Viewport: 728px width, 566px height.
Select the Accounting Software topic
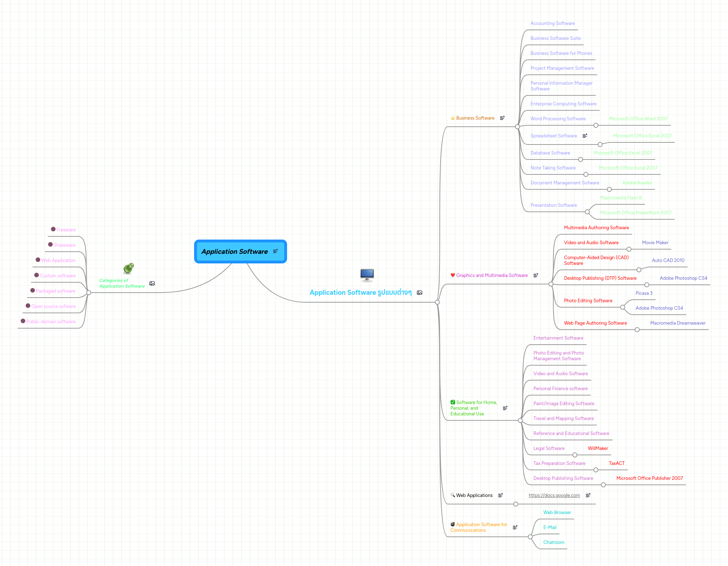(x=552, y=23)
